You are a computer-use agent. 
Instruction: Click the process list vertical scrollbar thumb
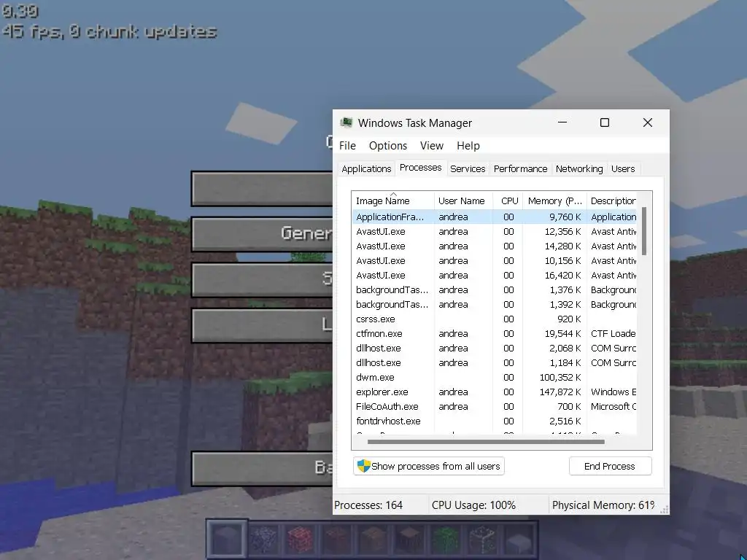pyautogui.click(x=644, y=231)
